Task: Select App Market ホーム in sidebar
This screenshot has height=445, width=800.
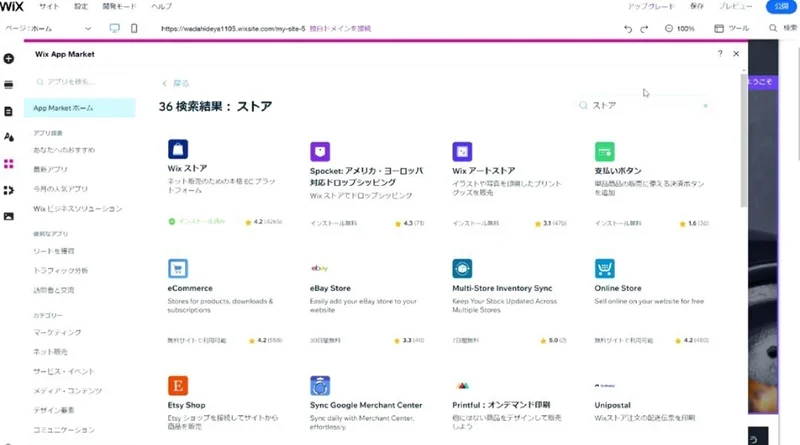Action: [80, 108]
